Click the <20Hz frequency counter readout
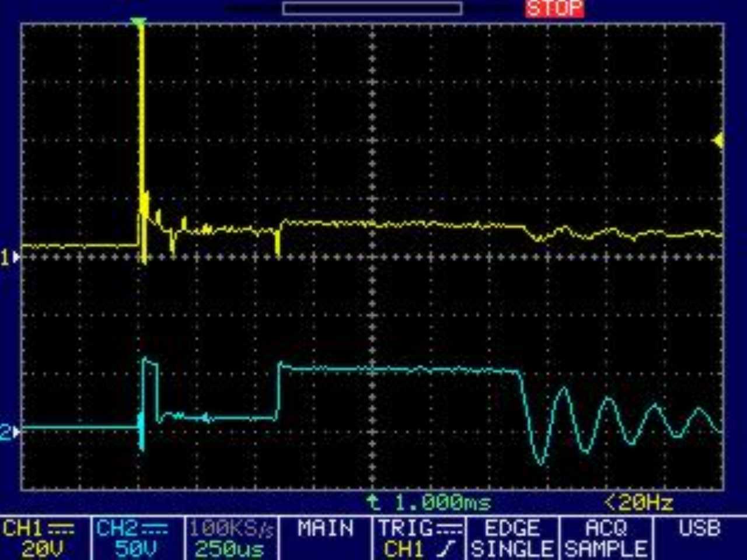 [x=638, y=502]
